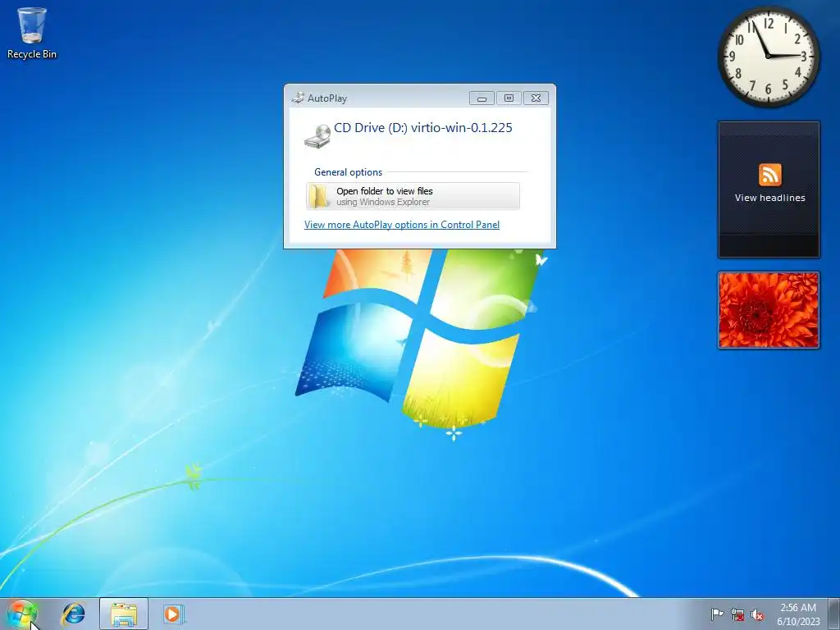The image size is (840, 630).
Task: Click Show desktop button at taskbar end
Action: point(834,614)
